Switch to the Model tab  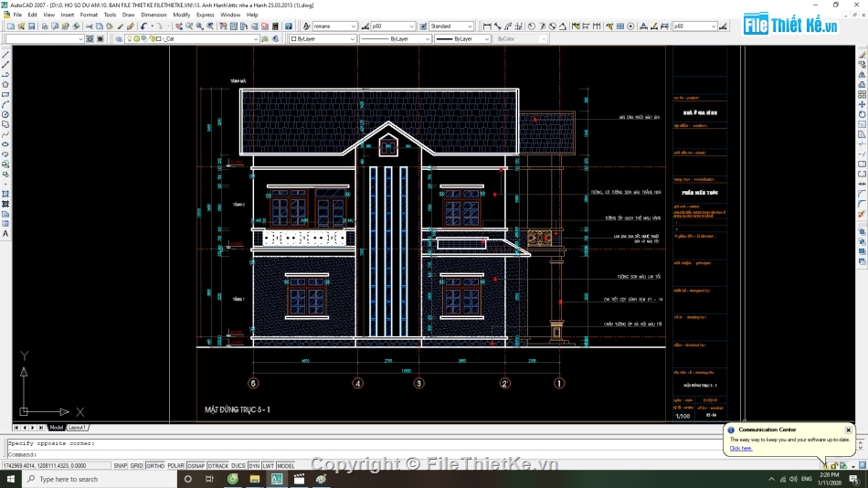point(57,428)
